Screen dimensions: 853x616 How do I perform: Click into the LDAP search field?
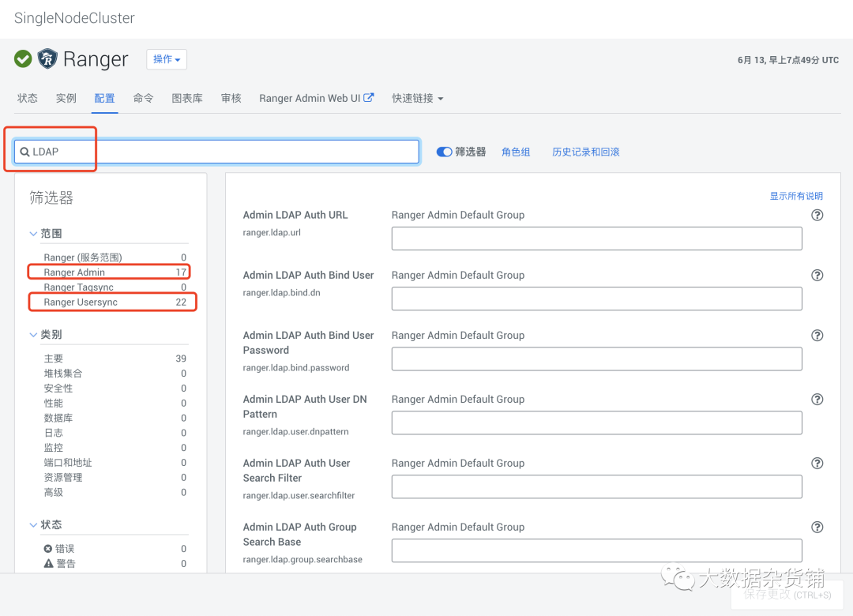pyautogui.click(x=216, y=152)
